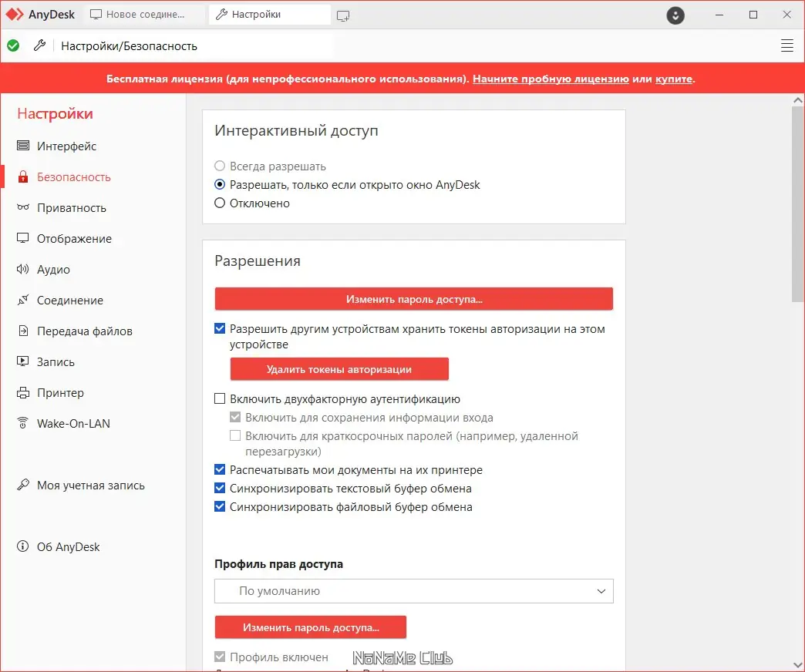The width and height of the screenshot is (805, 672).
Task: Click the Профиль прав доступа label
Action: pos(279,564)
